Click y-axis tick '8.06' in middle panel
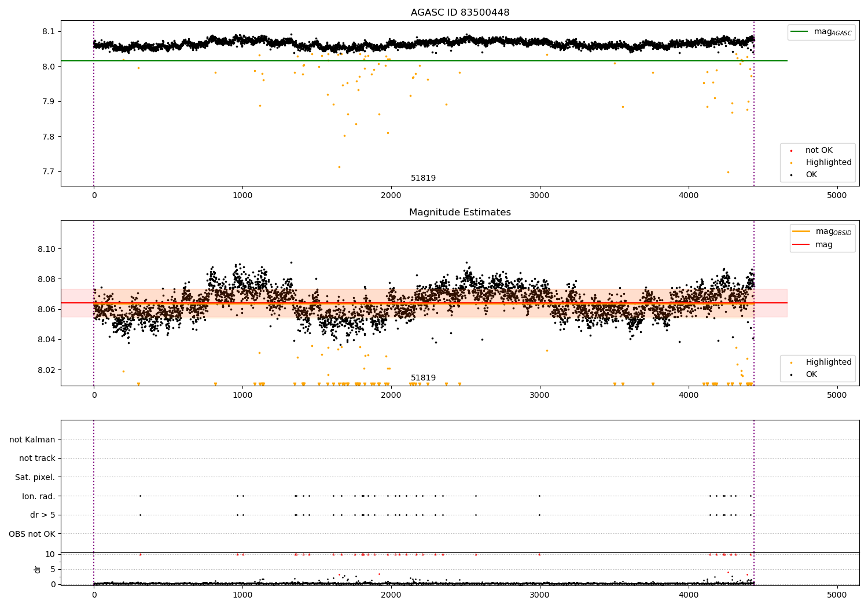This screenshot has height=608, width=868. (x=47, y=310)
